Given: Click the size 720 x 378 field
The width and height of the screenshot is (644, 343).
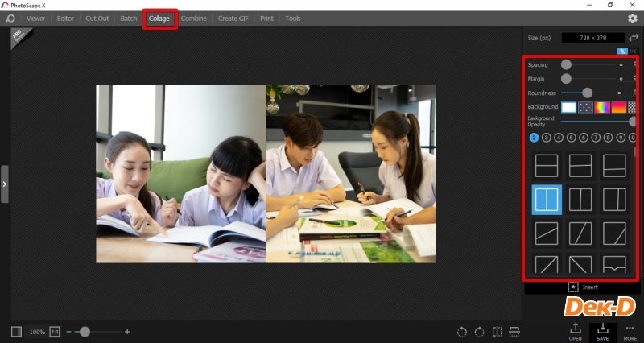Looking at the screenshot, I should (592, 38).
